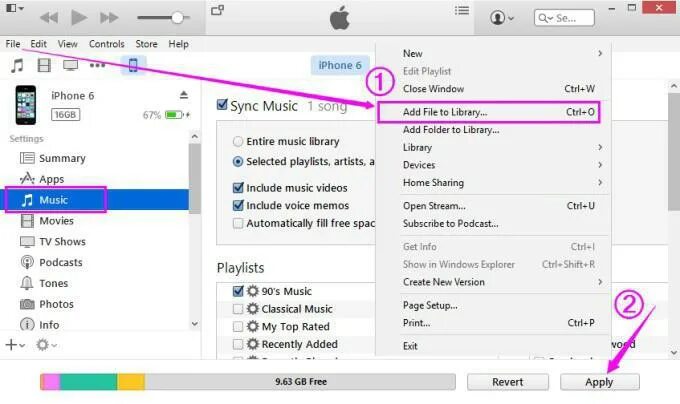Open the window menu icon at top left

pyautogui.click(x=14, y=8)
